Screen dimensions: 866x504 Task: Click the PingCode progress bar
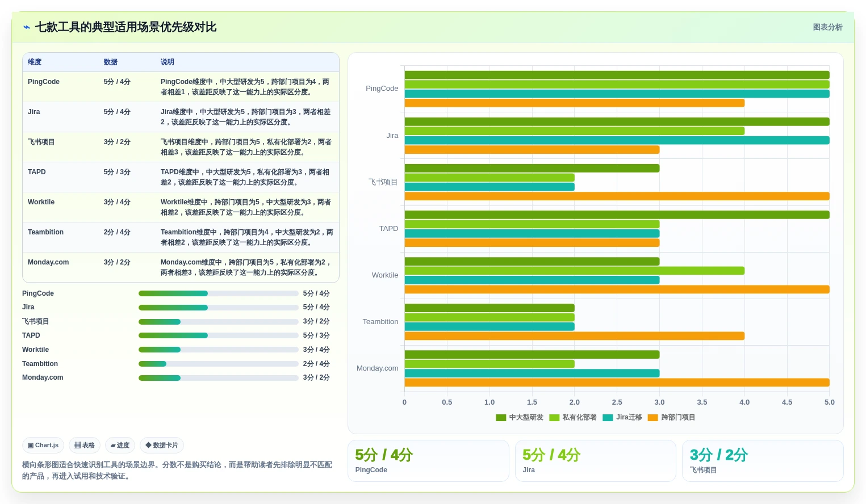(219, 293)
